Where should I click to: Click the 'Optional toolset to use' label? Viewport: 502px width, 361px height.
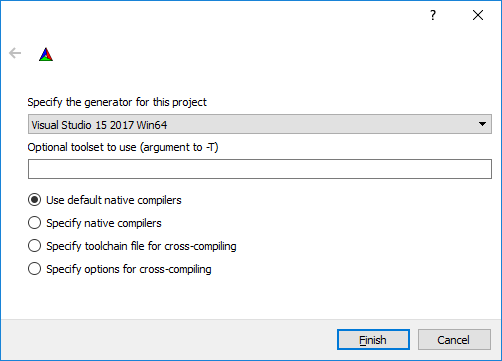tap(123, 147)
